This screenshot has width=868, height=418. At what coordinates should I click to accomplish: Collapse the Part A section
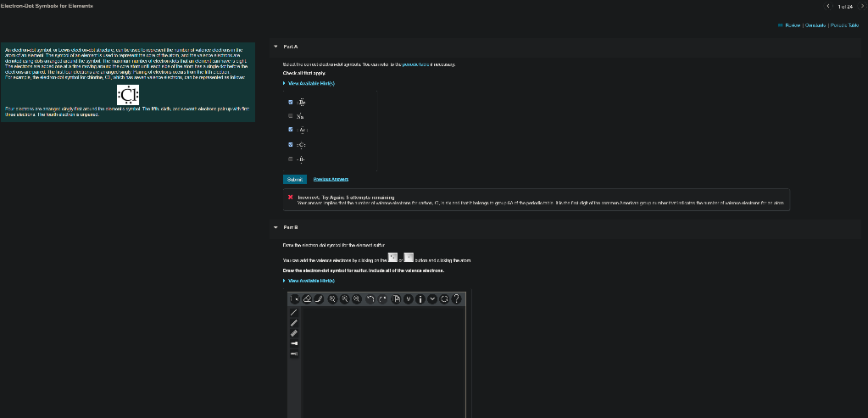(x=275, y=47)
